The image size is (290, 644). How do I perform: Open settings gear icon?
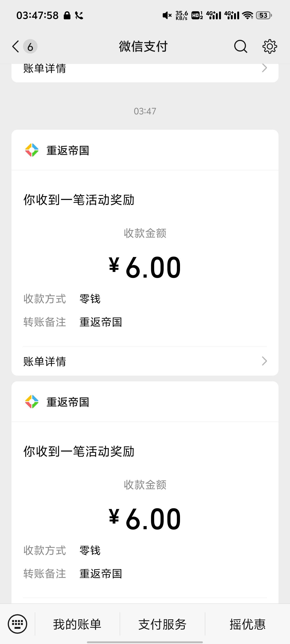[x=270, y=46]
